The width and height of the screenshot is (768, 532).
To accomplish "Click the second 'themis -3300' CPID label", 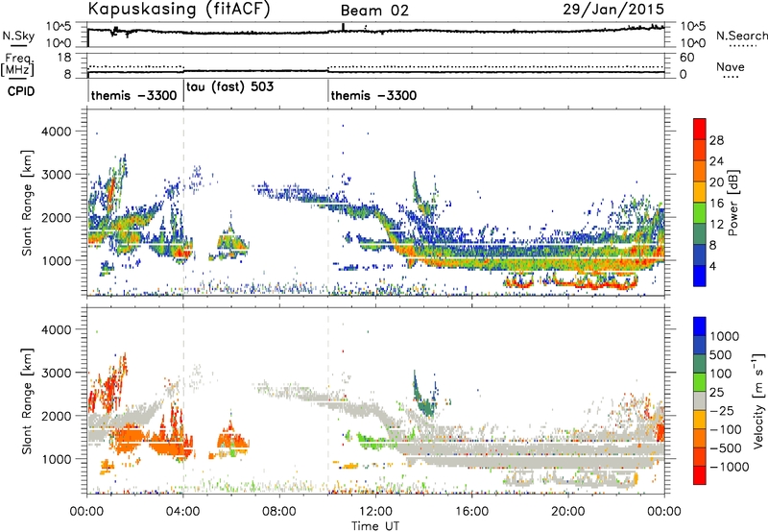I will click(373, 95).
